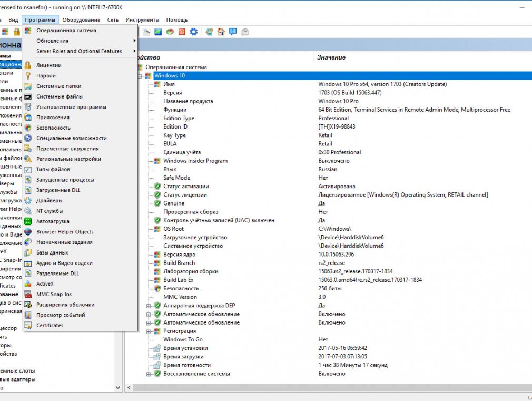Click the blue speech bubble toolbar icon
Image resolution: width=532 pixels, height=401 pixels.
(233, 32)
